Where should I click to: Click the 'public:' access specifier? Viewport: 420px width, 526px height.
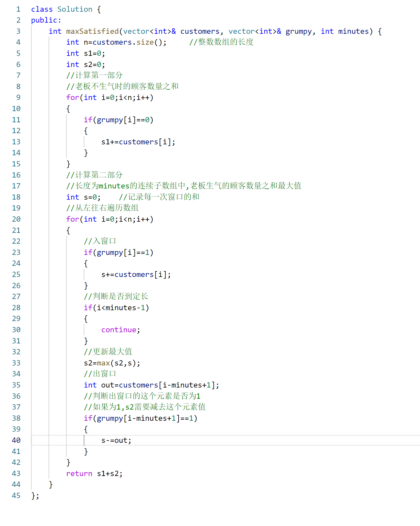click(46, 20)
